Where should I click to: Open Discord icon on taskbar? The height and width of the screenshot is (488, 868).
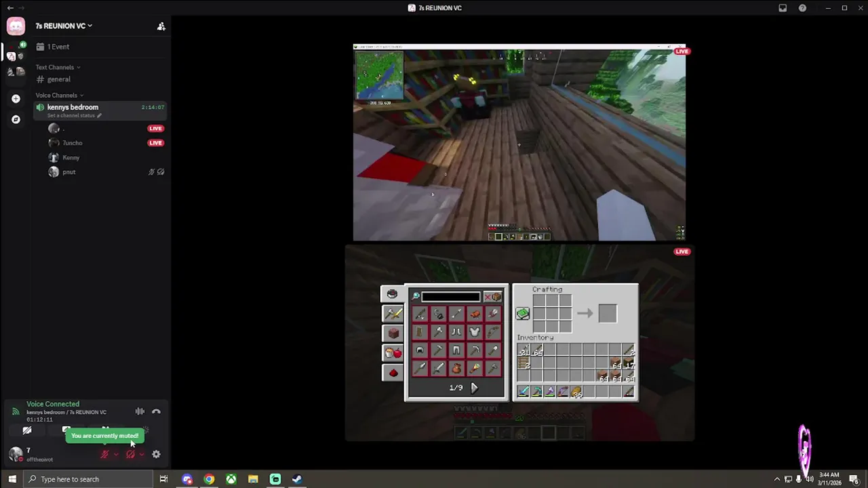187,479
